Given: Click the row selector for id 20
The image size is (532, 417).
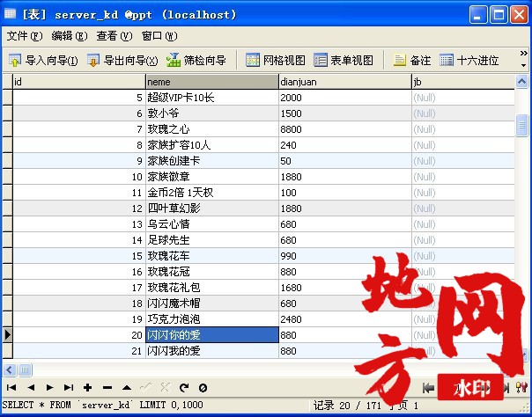Looking at the screenshot, I should [7, 335].
